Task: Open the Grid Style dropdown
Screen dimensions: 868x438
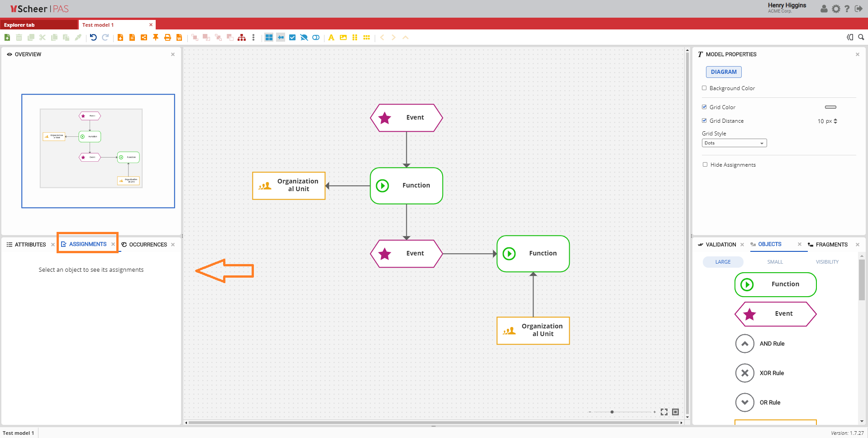Action: pos(734,143)
